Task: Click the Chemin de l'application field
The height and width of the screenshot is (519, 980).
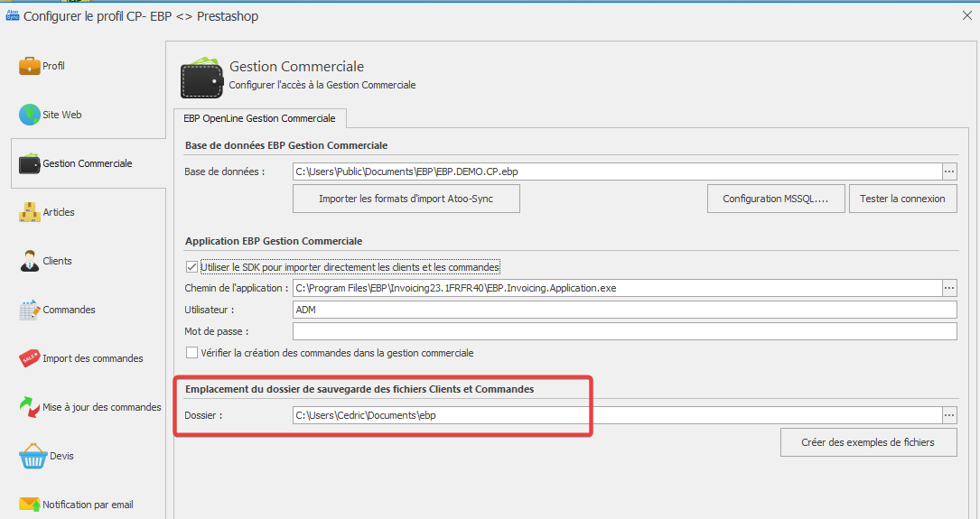Action: pos(618,288)
